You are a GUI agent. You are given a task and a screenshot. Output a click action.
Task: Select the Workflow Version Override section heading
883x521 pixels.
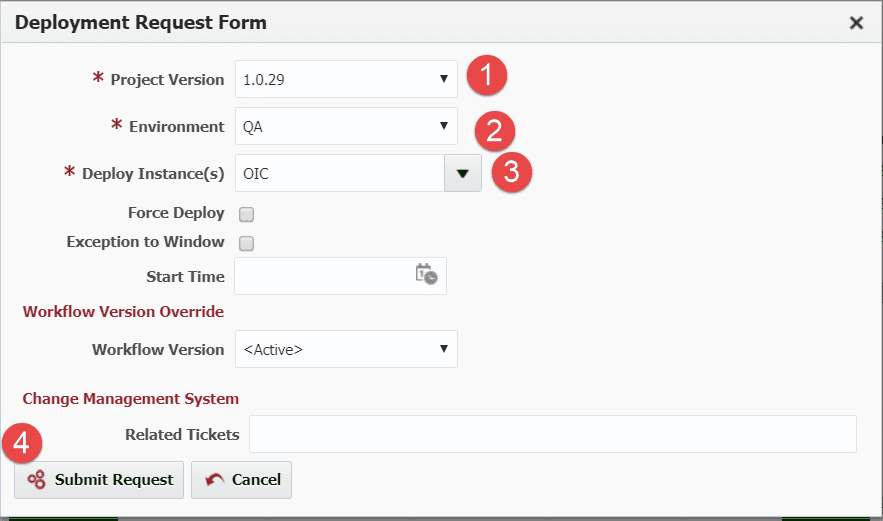point(123,311)
